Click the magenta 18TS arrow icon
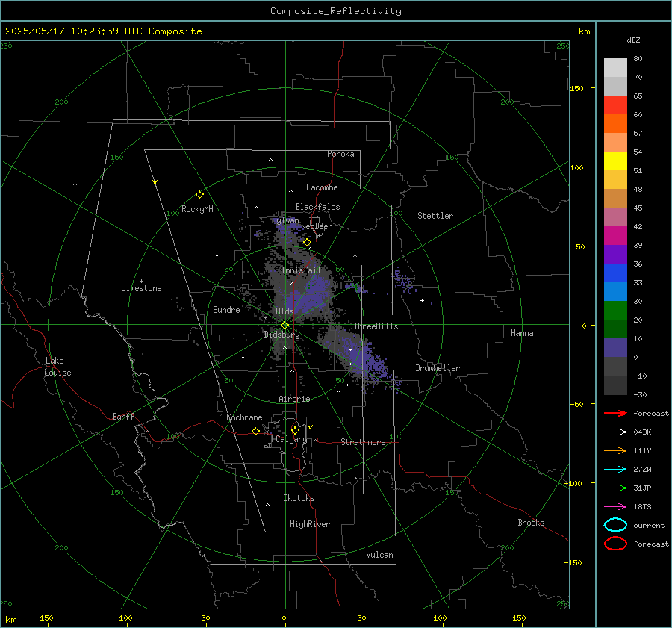 [615, 507]
